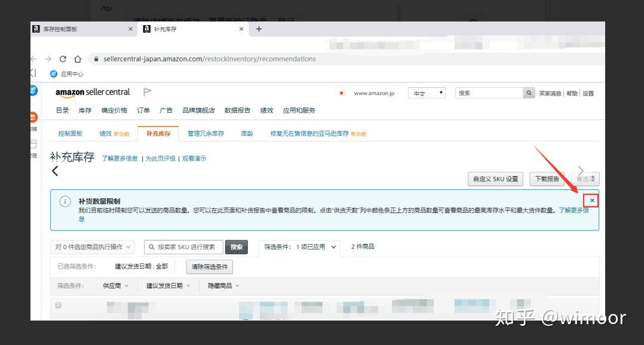The width and height of the screenshot is (644, 345).
Task: Click 建议发货日期 : 全部 applied filter text
Action: tap(141, 266)
